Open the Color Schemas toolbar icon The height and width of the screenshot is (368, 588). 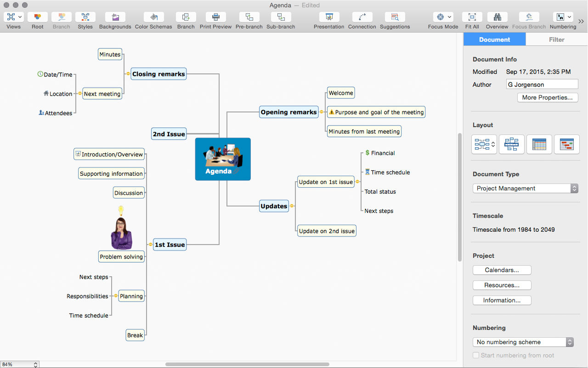(153, 17)
